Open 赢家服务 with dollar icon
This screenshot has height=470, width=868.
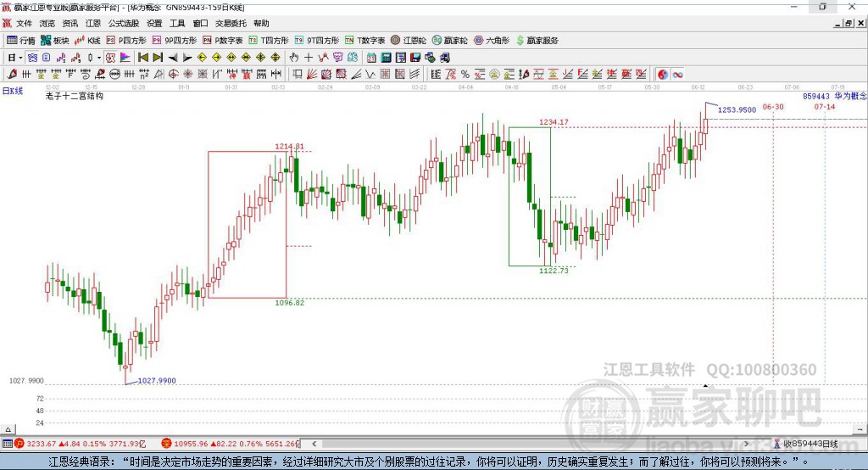coord(537,41)
